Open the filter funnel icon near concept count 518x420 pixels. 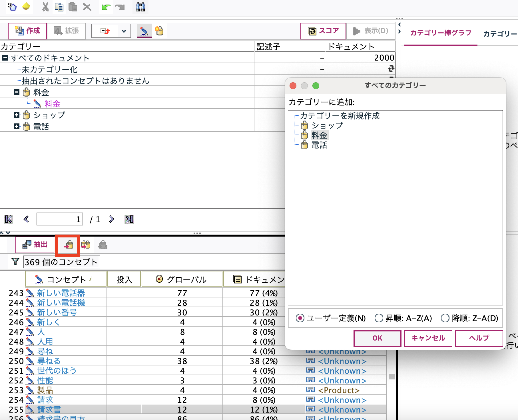15,262
